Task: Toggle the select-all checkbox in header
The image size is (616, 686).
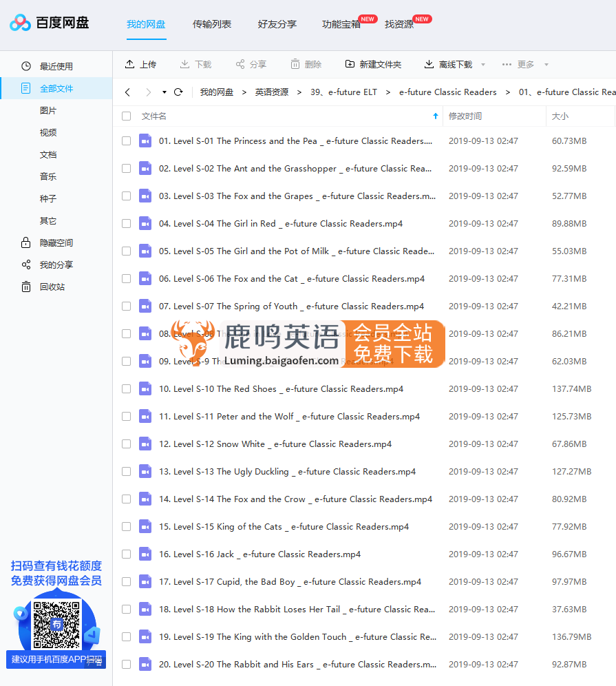Action: (127, 116)
